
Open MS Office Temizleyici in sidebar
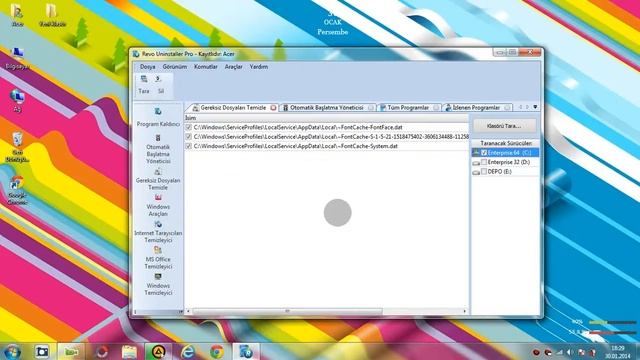pyautogui.click(x=158, y=258)
